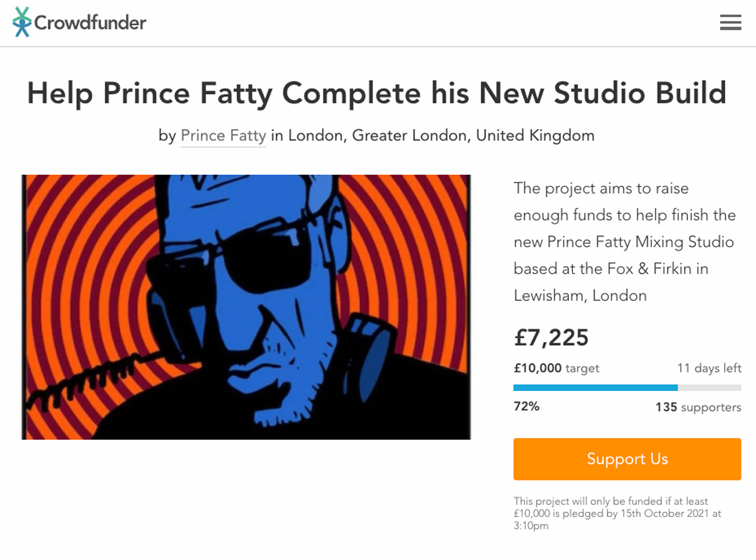Image resolution: width=756 pixels, height=560 pixels.
Task: Open the hamburger menu icon
Action: [730, 22]
